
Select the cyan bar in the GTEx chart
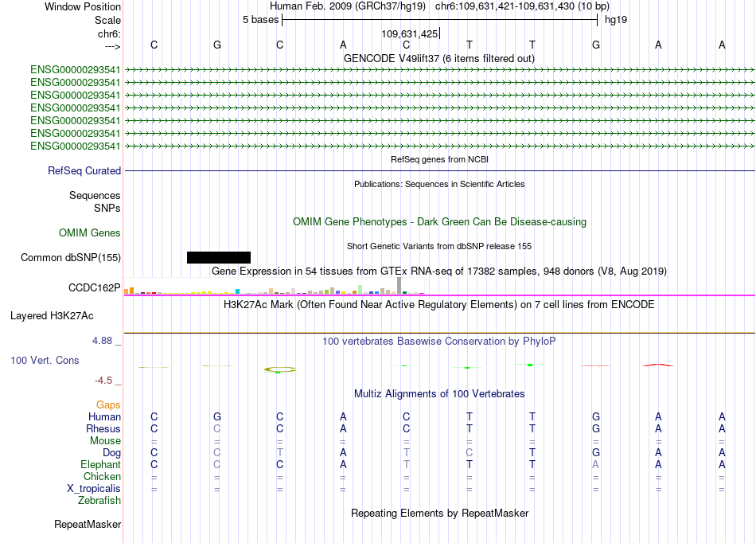tap(238, 291)
